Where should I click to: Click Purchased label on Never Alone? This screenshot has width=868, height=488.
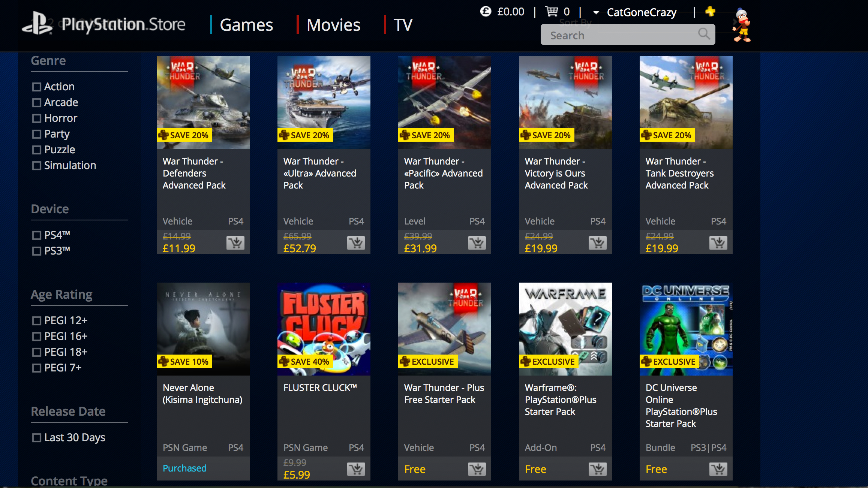point(184,468)
